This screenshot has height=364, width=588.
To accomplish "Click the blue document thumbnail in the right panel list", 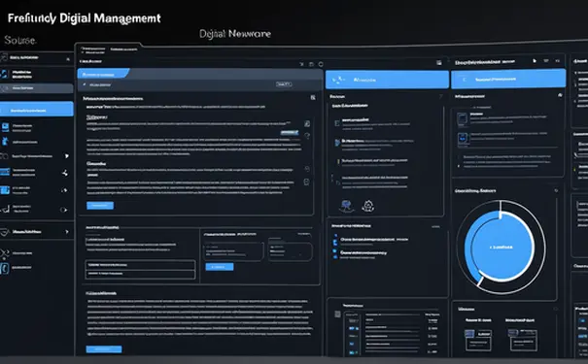I will tap(463, 139).
